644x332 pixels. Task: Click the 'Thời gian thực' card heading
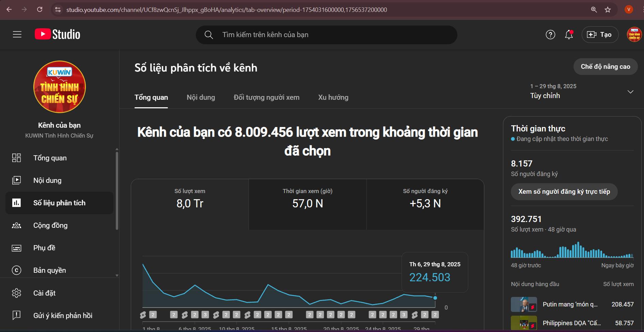pos(538,128)
